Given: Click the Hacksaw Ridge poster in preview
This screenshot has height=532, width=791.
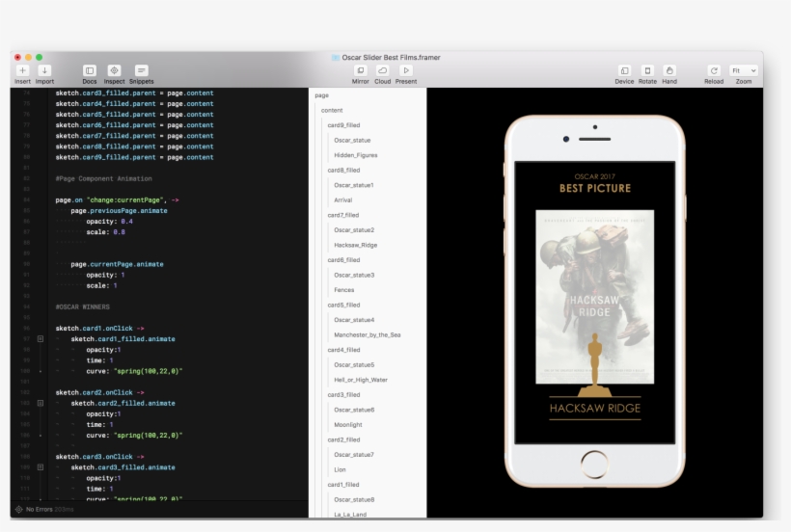Looking at the screenshot, I should pos(594,296).
